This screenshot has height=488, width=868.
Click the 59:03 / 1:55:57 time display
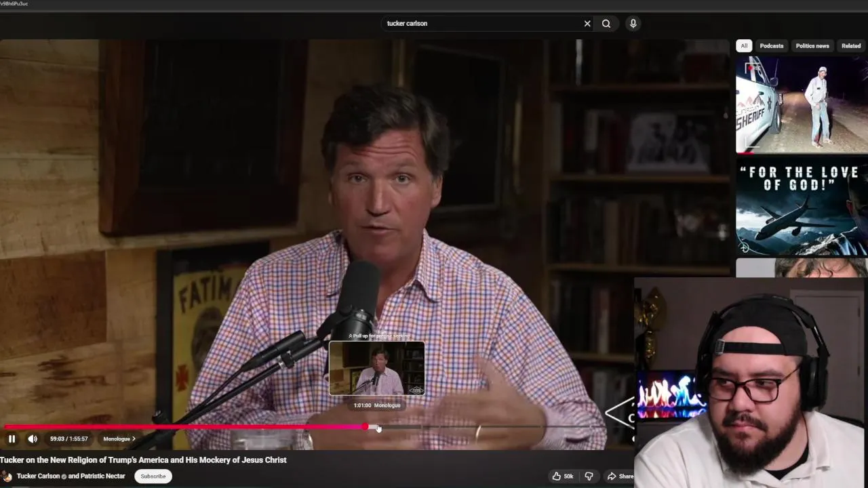click(x=69, y=439)
